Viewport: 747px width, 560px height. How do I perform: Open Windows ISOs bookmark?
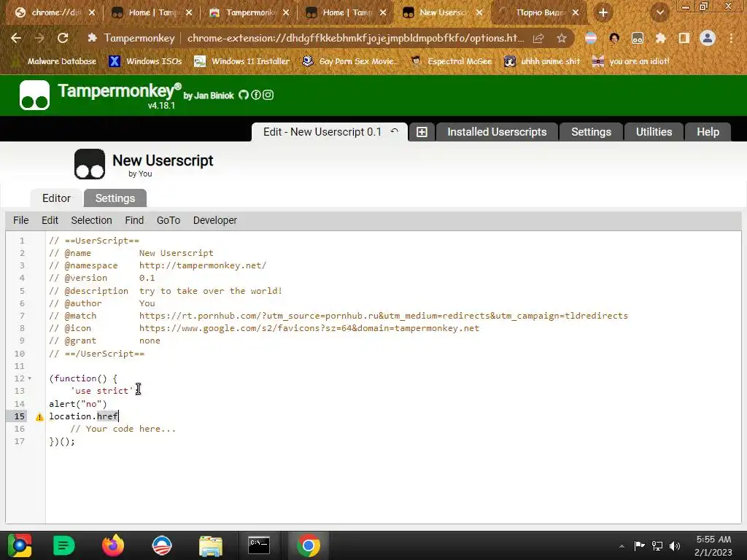coord(146,61)
